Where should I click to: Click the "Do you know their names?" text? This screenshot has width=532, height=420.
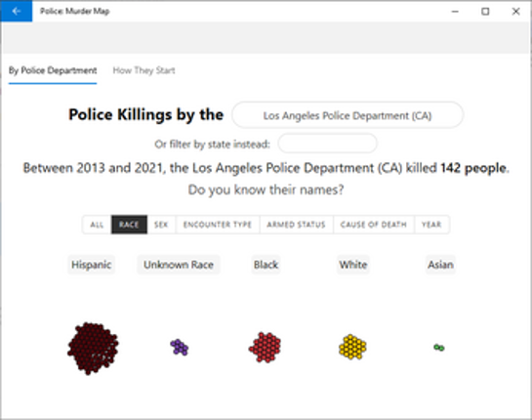click(x=266, y=189)
